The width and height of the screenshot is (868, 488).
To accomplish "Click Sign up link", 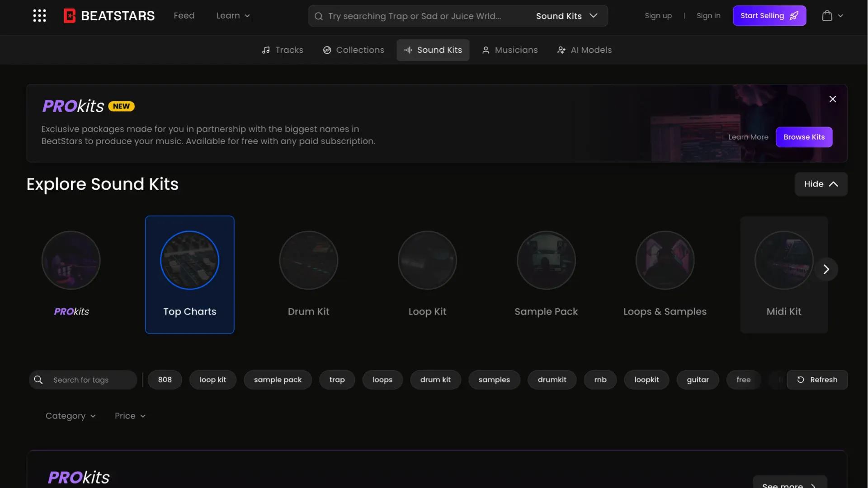I will pos(658,16).
